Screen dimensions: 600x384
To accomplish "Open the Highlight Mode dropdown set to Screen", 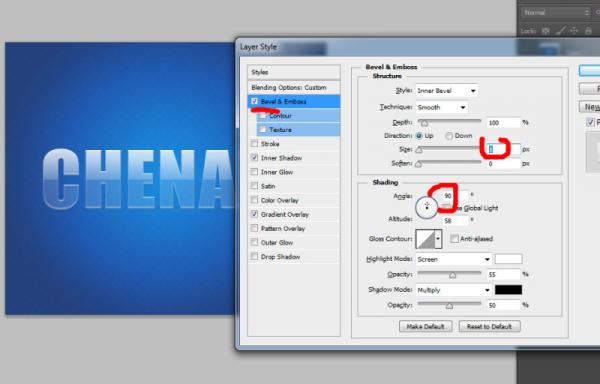I will click(x=454, y=259).
